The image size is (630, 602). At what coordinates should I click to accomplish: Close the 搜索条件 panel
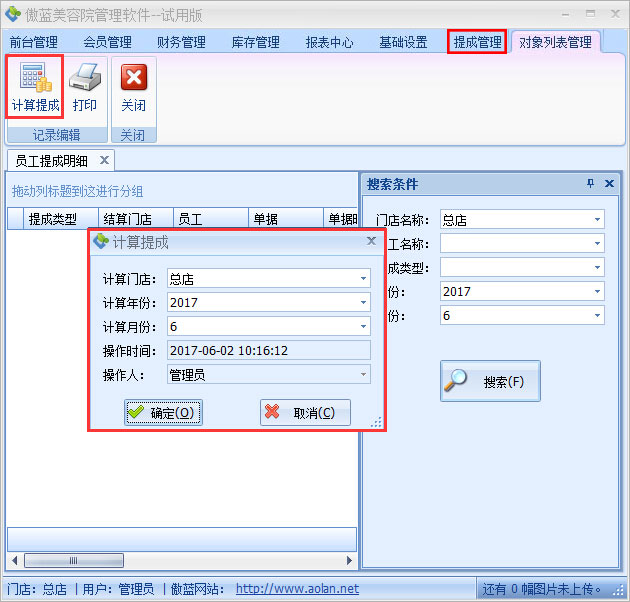tap(609, 184)
